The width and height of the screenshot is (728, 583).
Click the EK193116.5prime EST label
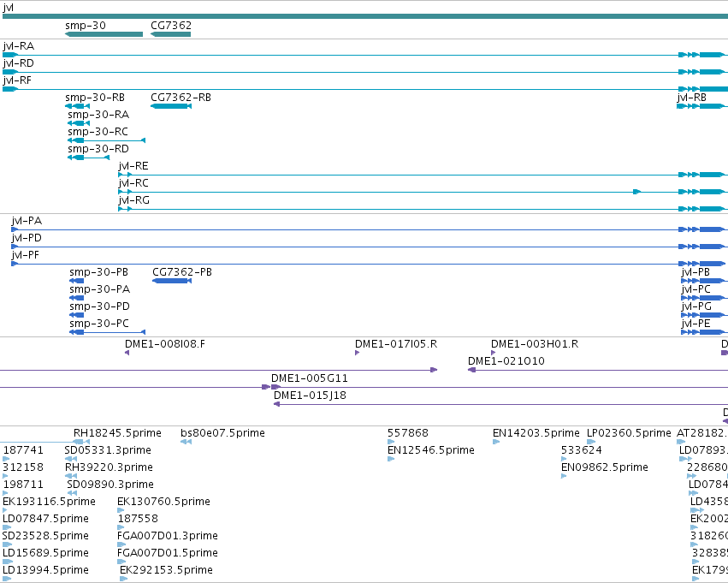coord(50,503)
